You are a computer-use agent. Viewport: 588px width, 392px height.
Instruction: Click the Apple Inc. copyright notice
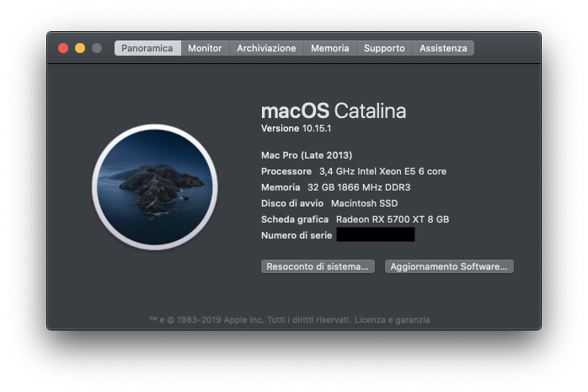coord(250,320)
